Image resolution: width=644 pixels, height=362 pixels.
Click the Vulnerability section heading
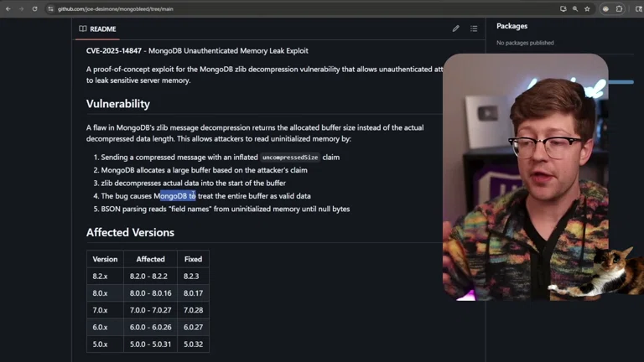117,104
